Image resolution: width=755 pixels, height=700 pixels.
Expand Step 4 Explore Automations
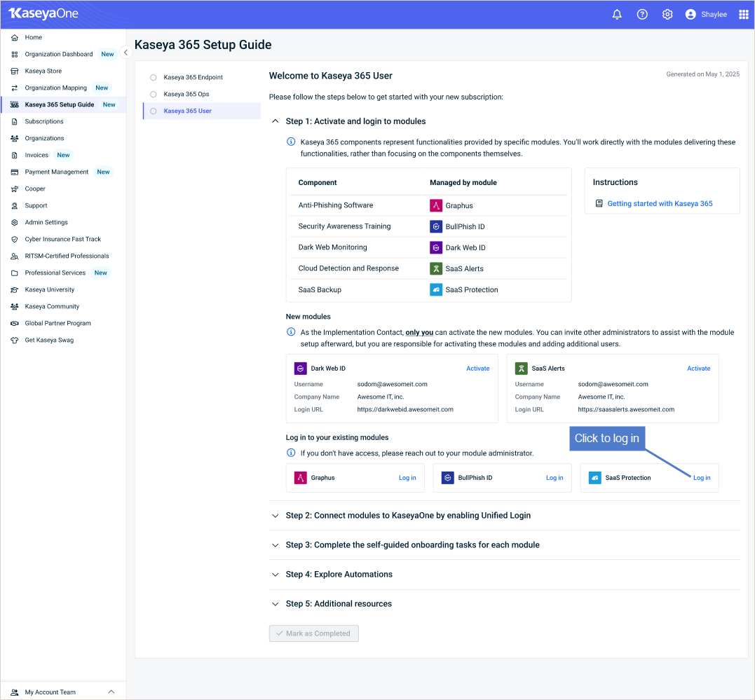(x=275, y=575)
